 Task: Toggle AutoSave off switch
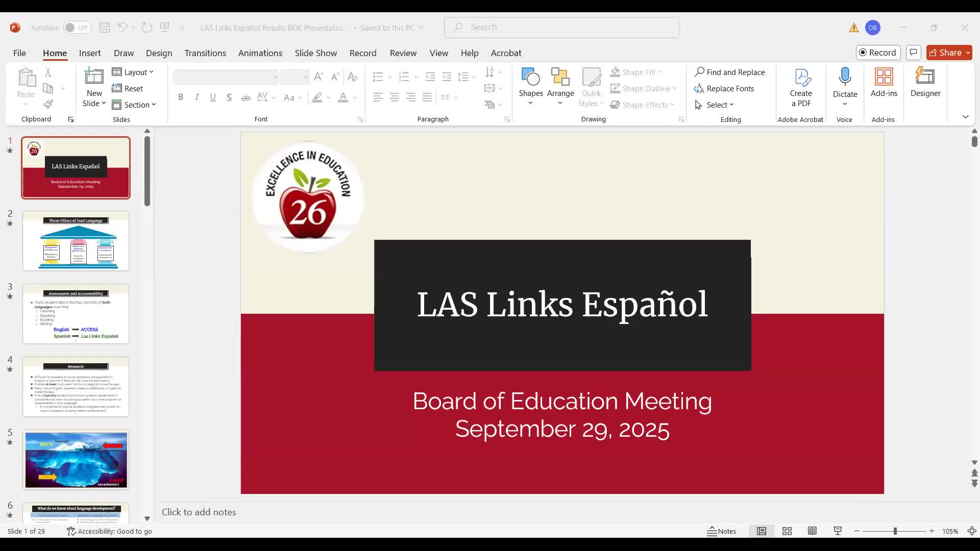click(x=77, y=28)
